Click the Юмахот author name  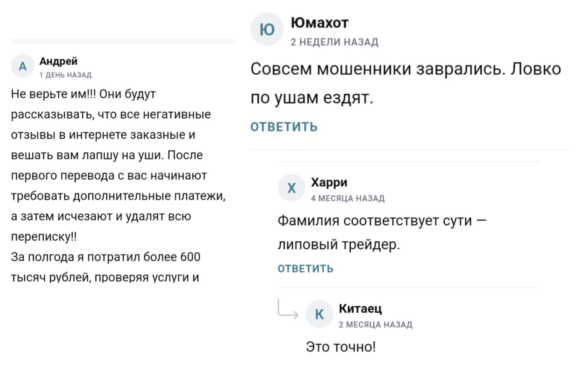[x=319, y=23]
